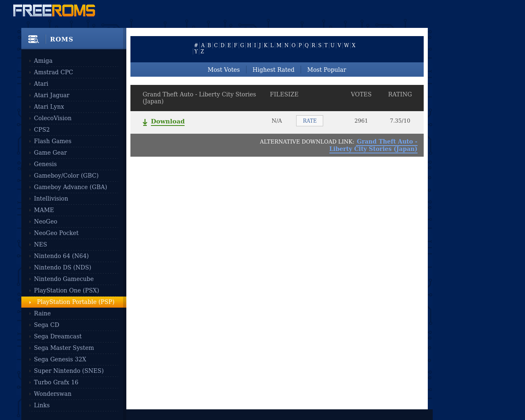525x420 pixels.
Task: Browse ROMs starting with letter G
Action: pyautogui.click(x=242, y=46)
